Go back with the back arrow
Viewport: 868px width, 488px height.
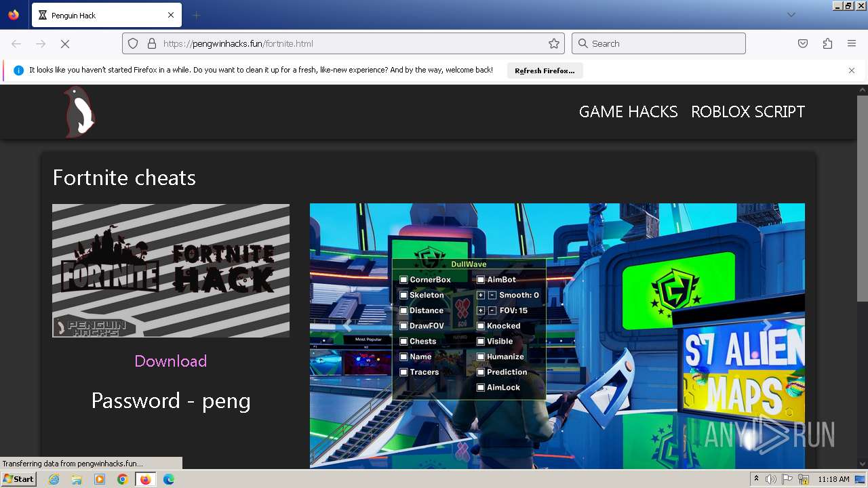coord(16,43)
